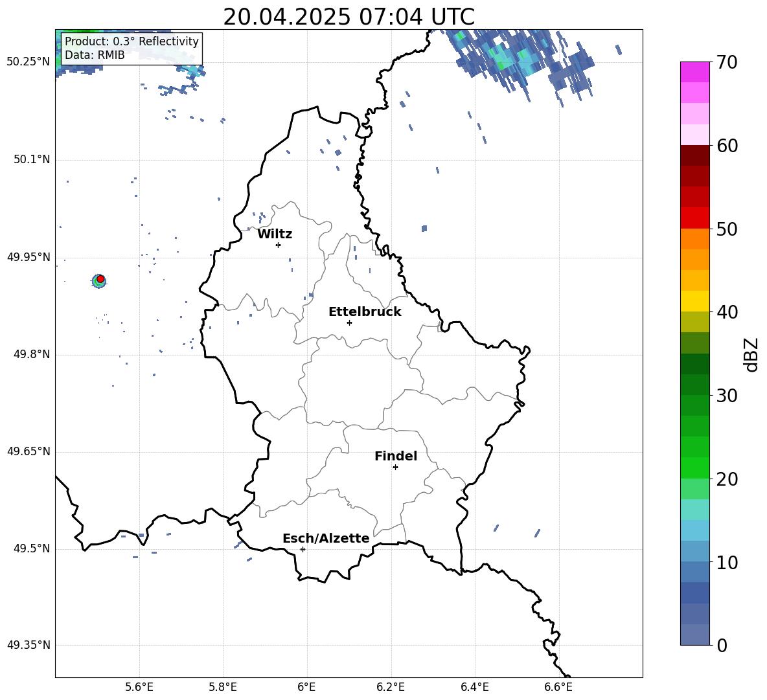Click the dBZ colorbar axis label
Image resolution: width=767 pixels, height=700 pixels.
pos(752,354)
